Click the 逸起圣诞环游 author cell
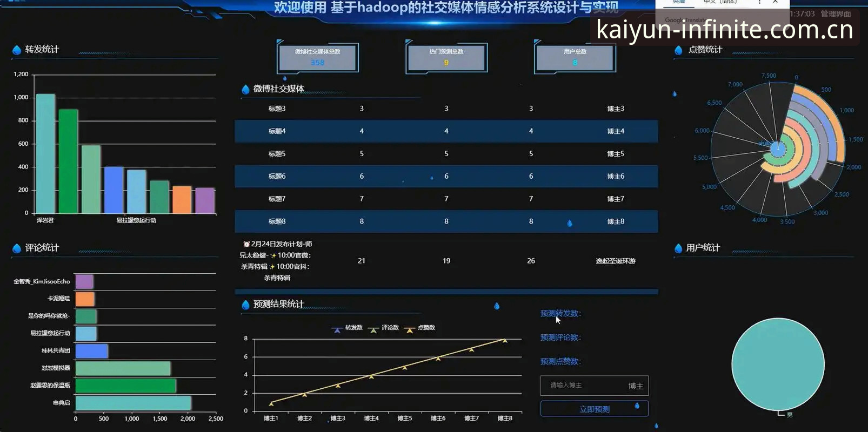This screenshot has height=432, width=868. coord(616,261)
